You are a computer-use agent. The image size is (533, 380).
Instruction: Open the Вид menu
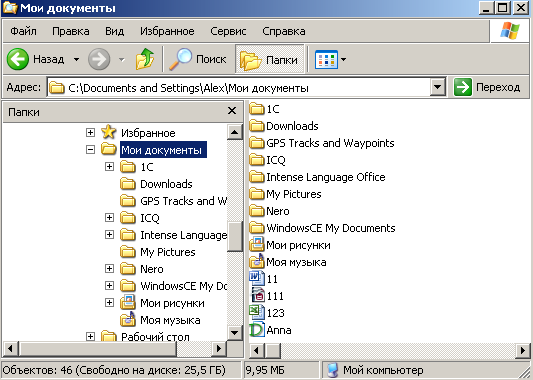point(115,31)
